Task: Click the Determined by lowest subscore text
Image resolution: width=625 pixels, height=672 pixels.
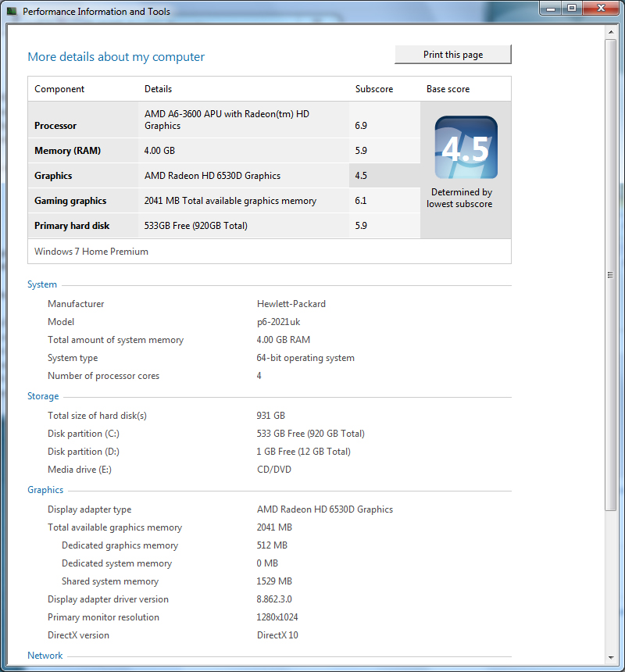Action: tap(459, 198)
